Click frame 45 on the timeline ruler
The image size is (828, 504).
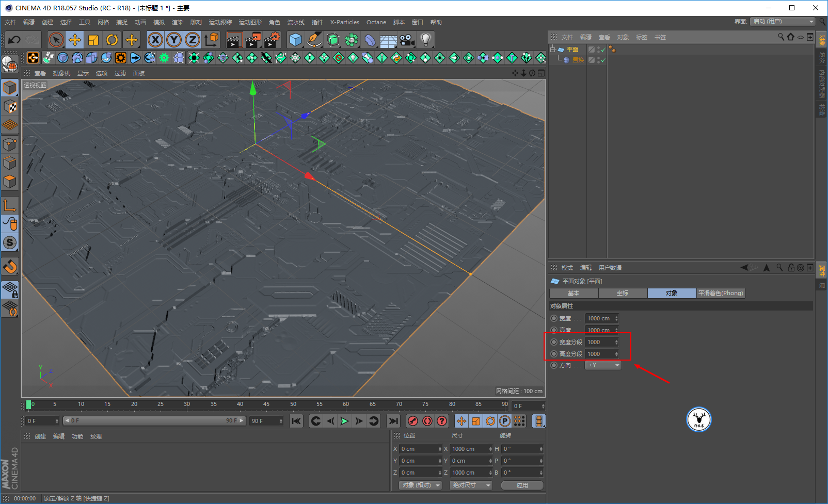click(266, 404)
